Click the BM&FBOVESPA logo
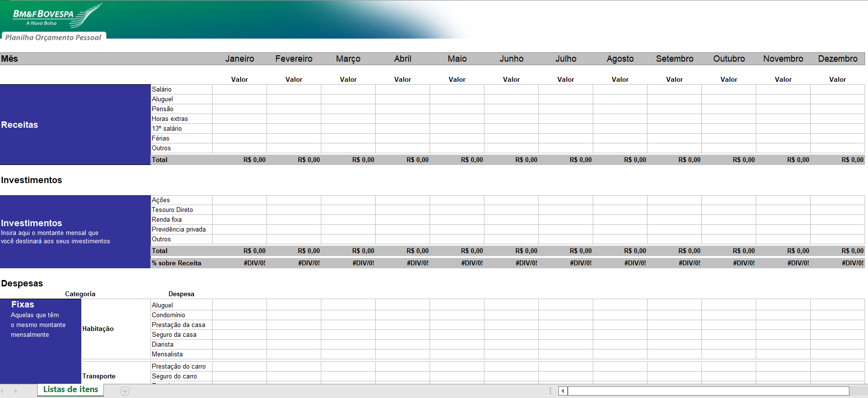 [54, 16]
